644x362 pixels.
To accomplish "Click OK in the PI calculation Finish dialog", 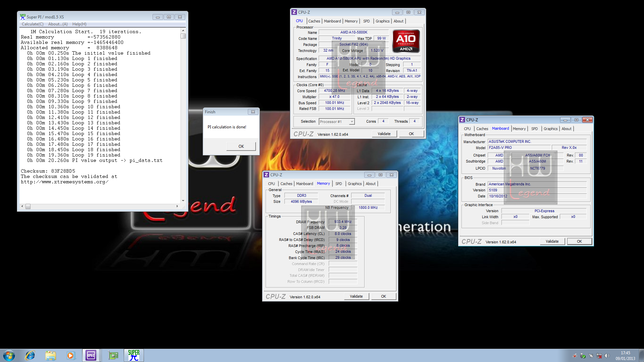I will tap(241, 146).
